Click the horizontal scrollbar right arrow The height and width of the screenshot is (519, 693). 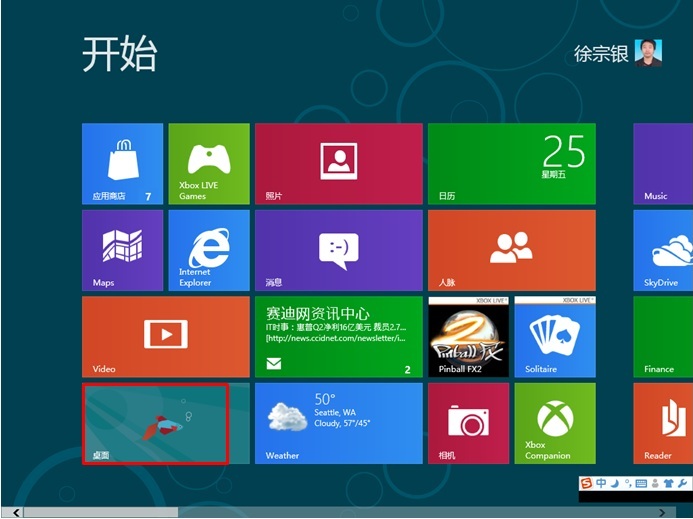(x=662, y=513)
